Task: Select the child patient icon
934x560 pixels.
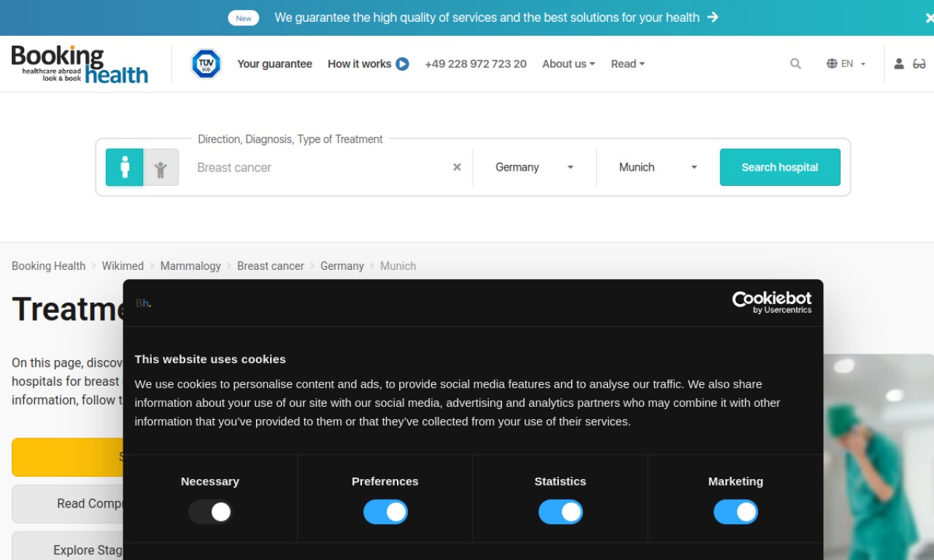Action: pos(161,167)
